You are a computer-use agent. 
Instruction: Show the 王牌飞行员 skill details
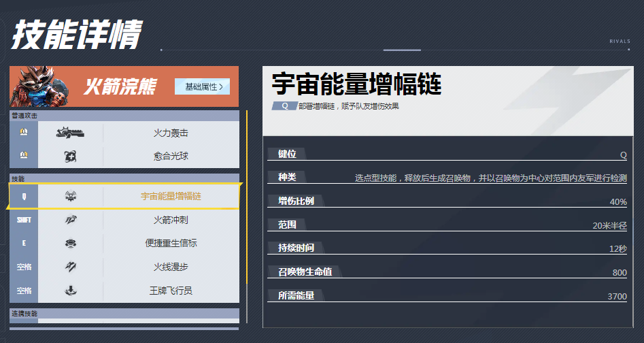click(x=170, y=291)
